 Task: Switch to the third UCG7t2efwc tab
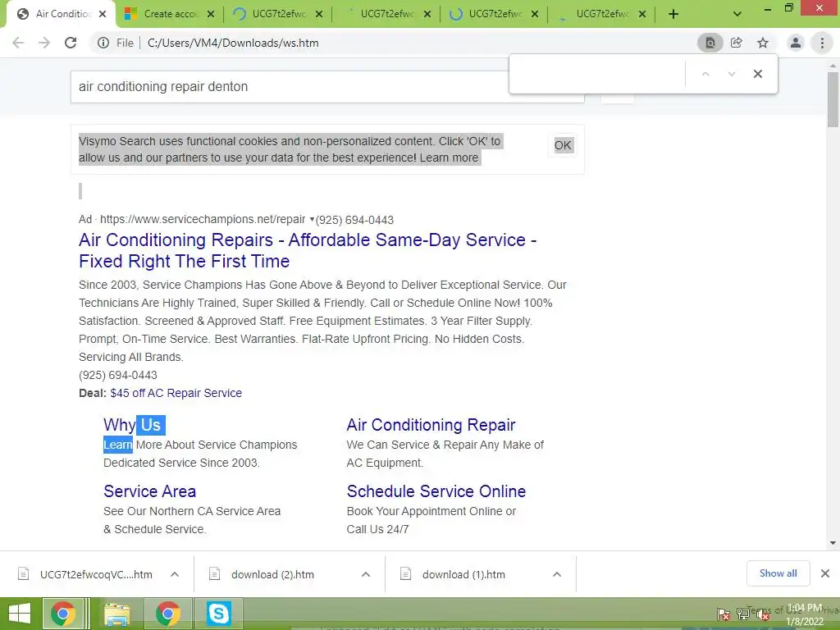pyautogui.click(x=494, y=15)
